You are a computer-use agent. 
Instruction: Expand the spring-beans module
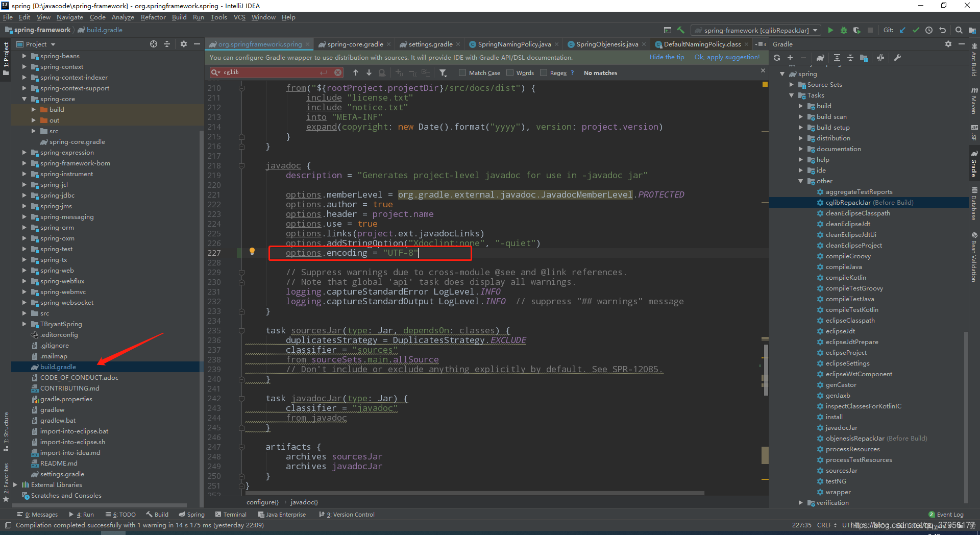[x=24, y=56]
